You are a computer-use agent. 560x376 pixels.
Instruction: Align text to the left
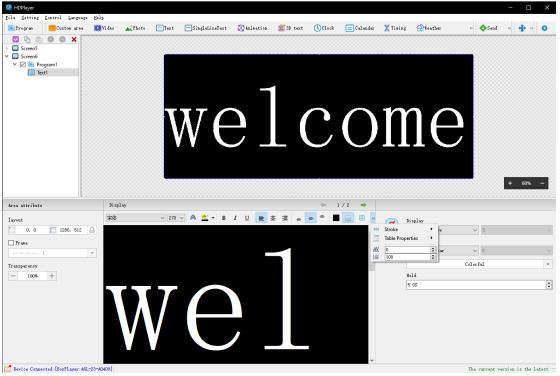point(261,218)
